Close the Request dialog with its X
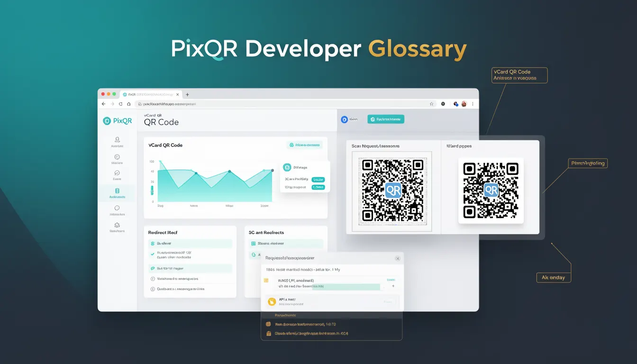This screenshot has height=364, width=637. [x=398, y=258]
